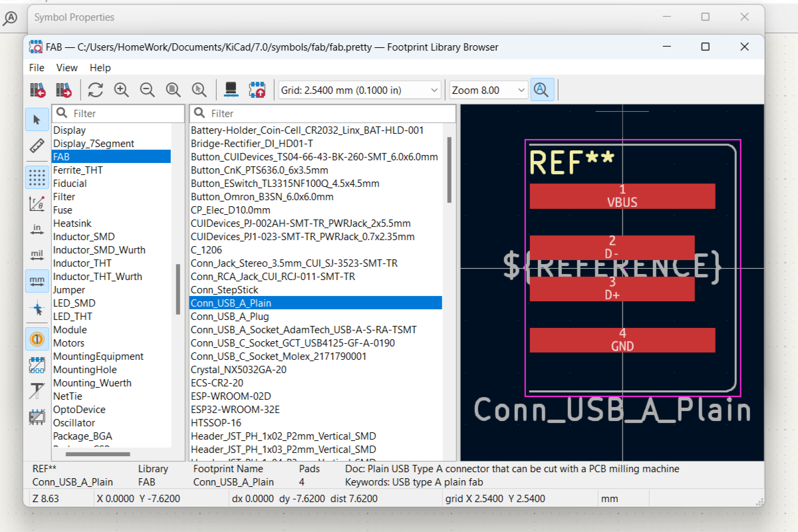Viewport: 798px width, 532px height.
Task: Toggle polar coordinates display
Action: click(x=37, y=203)
